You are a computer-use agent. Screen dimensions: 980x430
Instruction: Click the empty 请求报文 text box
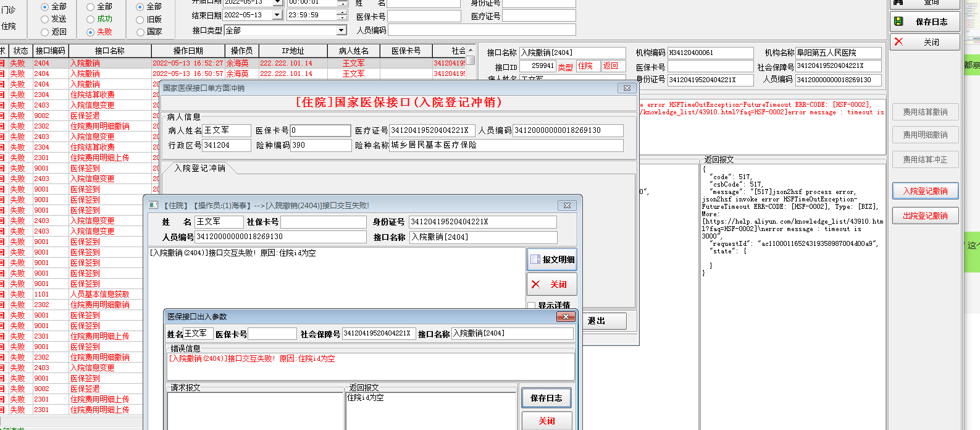[x=256, y=411]
